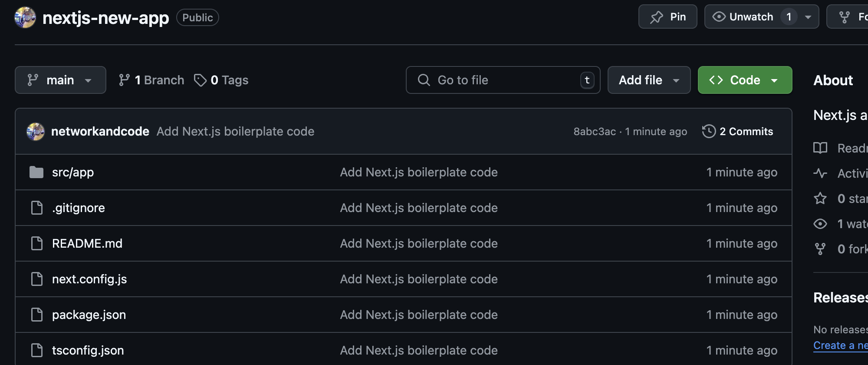Click Unwatch to stop watching the repository
The width and height of the screenshot is (868, 365).
[x=743, y=17]
